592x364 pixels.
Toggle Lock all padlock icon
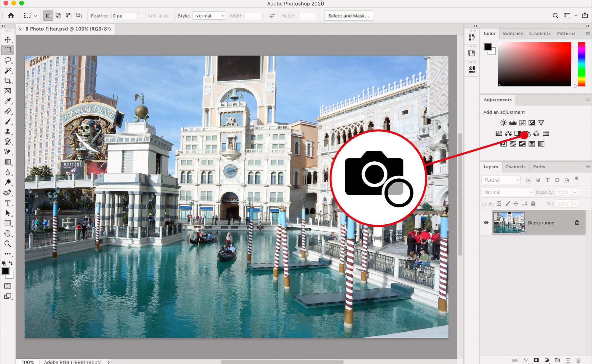click(x=533, y=204)
